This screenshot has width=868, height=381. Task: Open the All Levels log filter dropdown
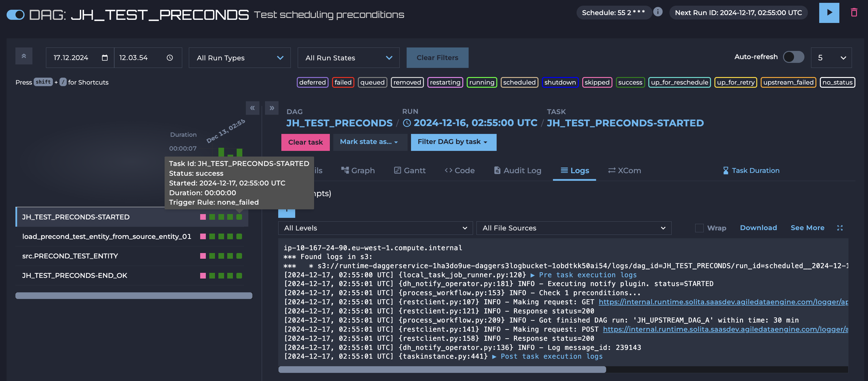[375, 228]
